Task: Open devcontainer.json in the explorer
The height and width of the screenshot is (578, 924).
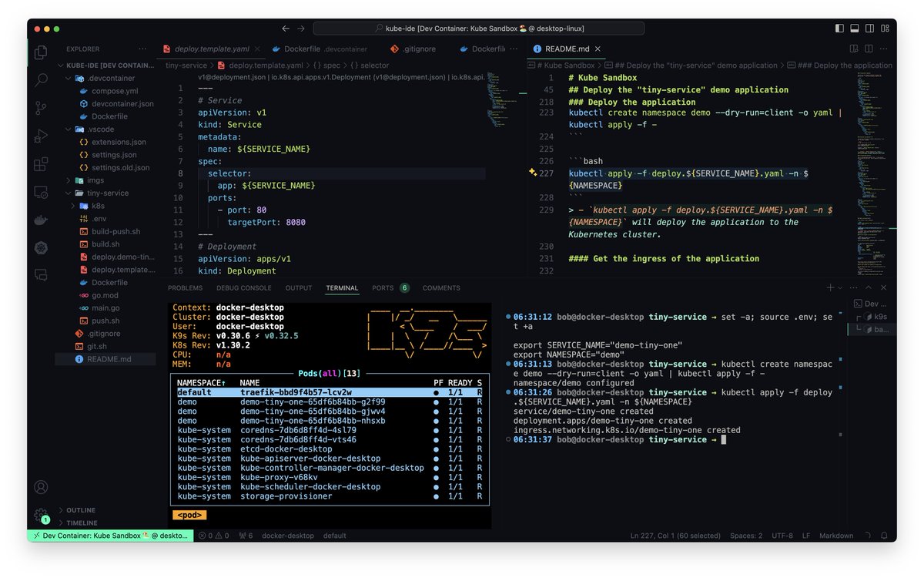Action: coord(122,103)
